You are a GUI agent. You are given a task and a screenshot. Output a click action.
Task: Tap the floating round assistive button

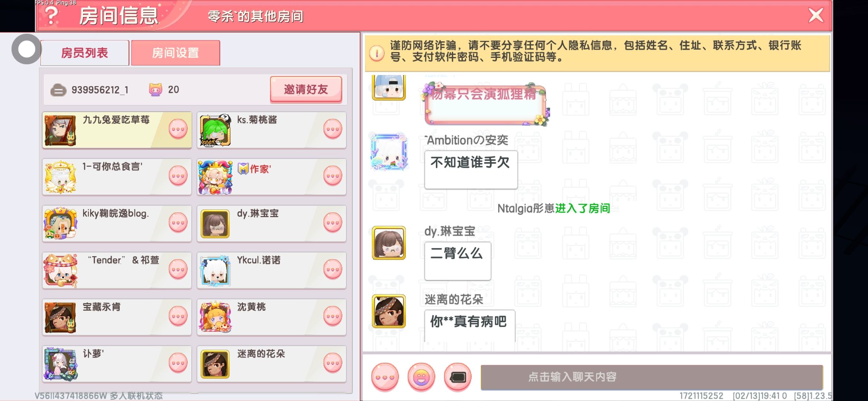[26, 49]
